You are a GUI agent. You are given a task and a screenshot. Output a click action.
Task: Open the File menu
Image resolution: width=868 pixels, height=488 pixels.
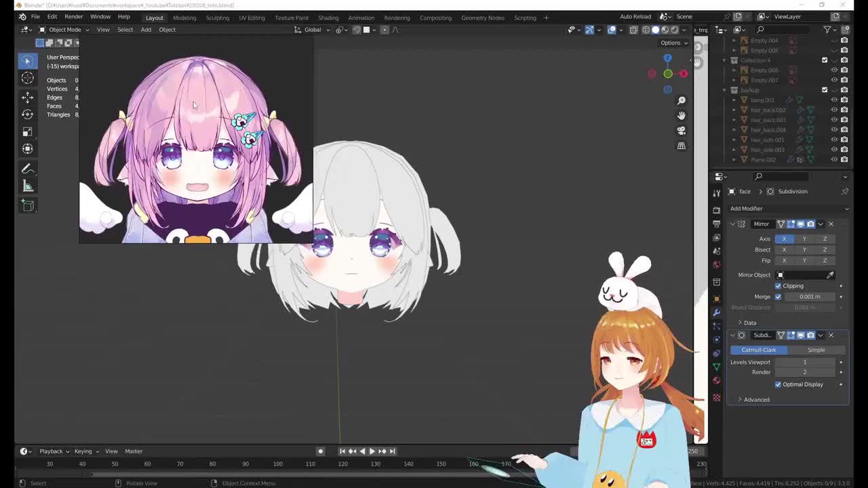35,17
